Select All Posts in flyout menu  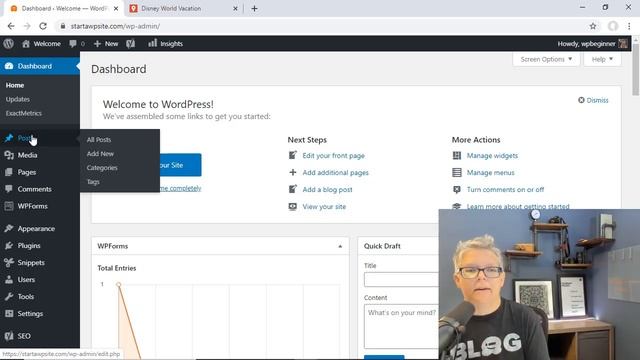(99, 140)
